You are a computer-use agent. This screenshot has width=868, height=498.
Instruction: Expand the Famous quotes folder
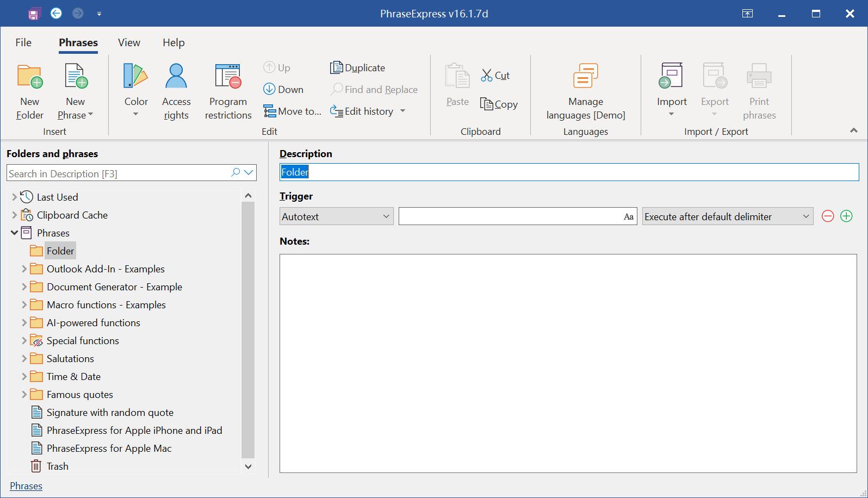click(x=24, y=394)
